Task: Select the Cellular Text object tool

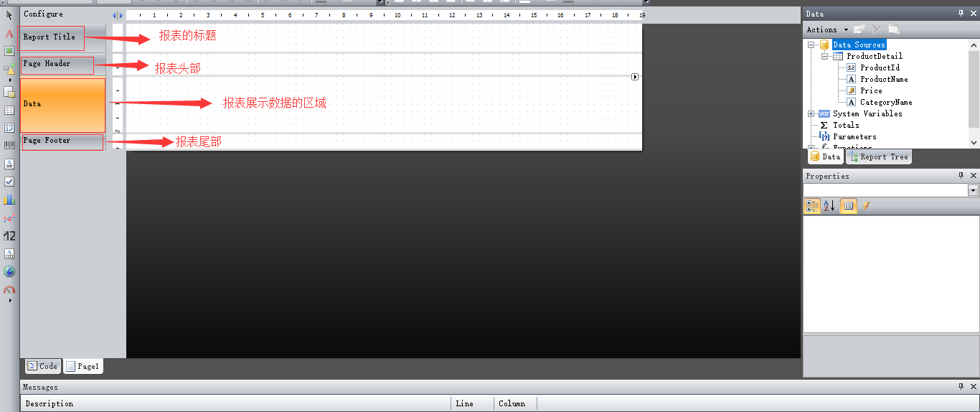Action: pos(9,253)
